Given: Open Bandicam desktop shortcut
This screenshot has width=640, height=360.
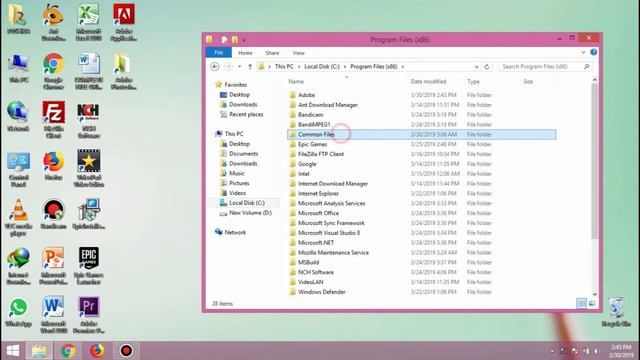Looking at the screenshot, I should tap(53, 214).
